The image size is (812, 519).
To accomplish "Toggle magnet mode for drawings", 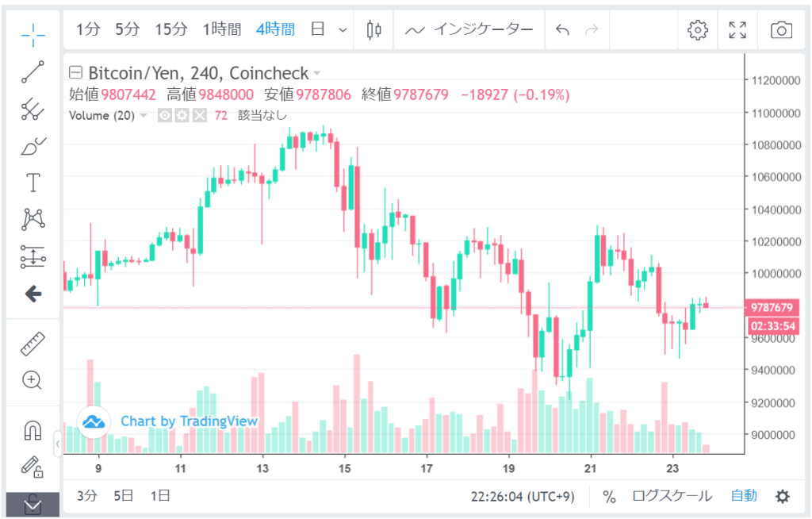I will [x=33, y=431].
